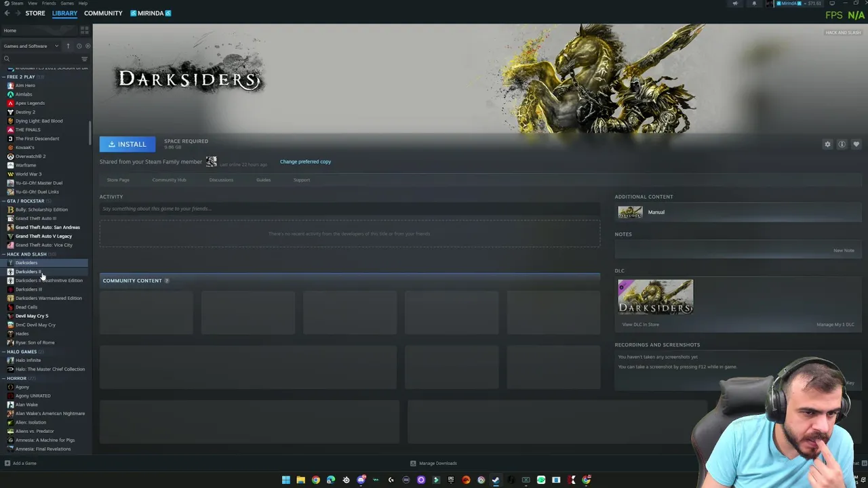Launch Chrome from taskbar

pyautogui.click(x=315, y=480)
